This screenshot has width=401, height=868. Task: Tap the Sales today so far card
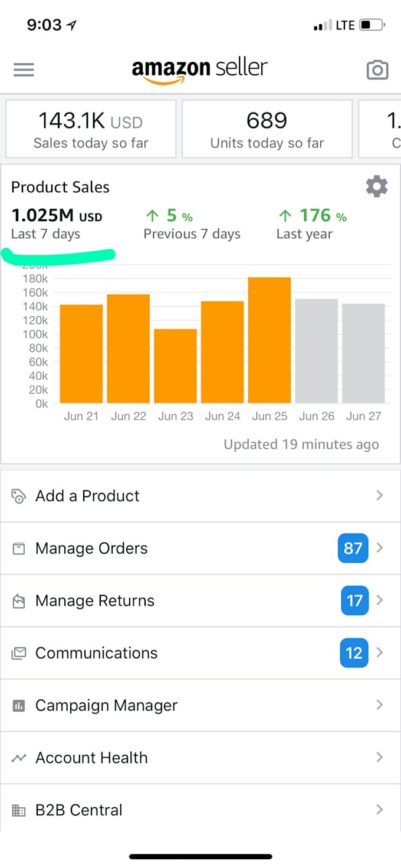91,129
